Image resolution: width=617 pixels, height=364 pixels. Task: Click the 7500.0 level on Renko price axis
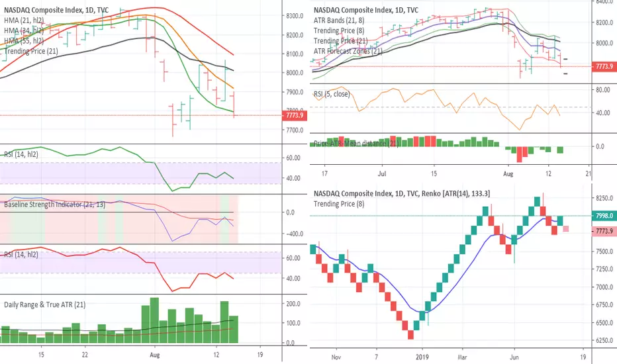604,251
